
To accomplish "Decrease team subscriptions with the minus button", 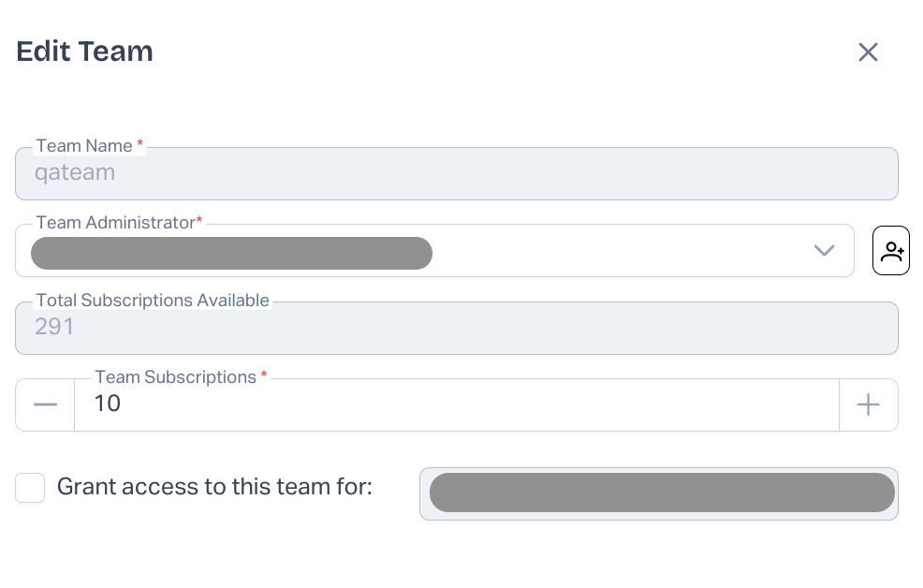I will click(45, 404).
